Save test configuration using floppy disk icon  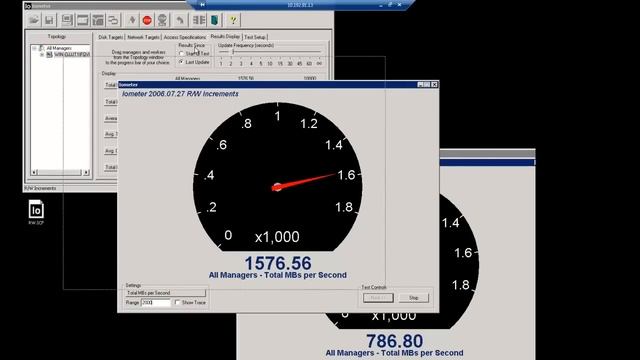[x=49, y=20]
